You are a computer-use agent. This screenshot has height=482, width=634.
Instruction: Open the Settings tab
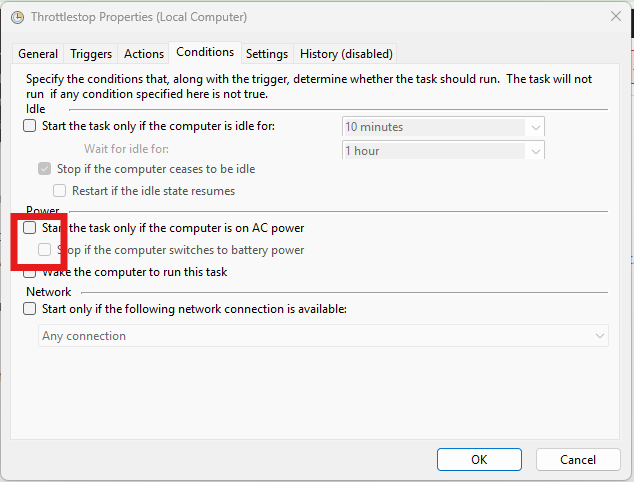(267, 54)
